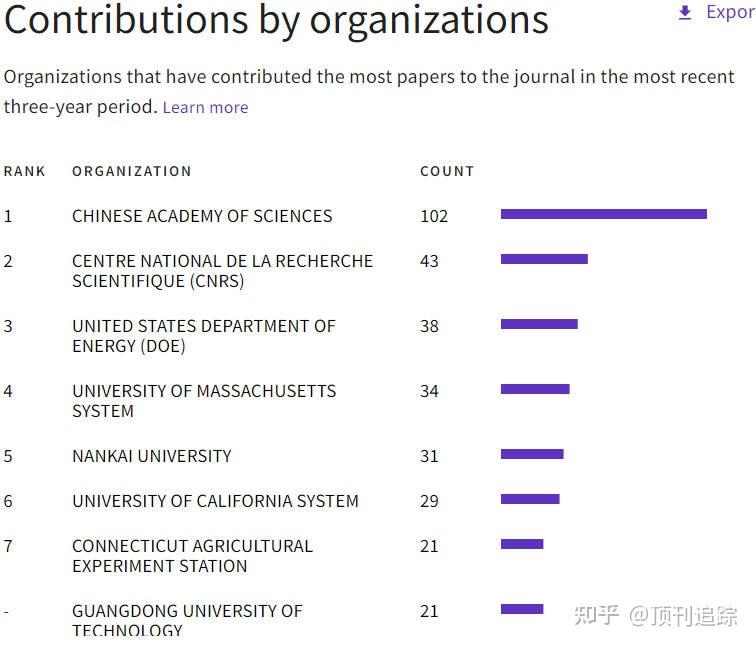756x647 pixels.
Task: Select Nankai University entry
Action: (x=152, y=456)
